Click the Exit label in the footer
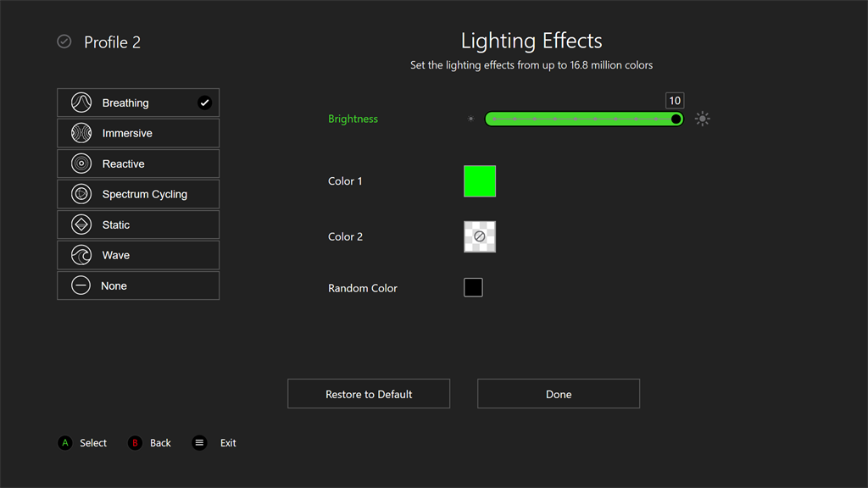The image size is (868, 488). pyautogui.click(x=228, y=442)
